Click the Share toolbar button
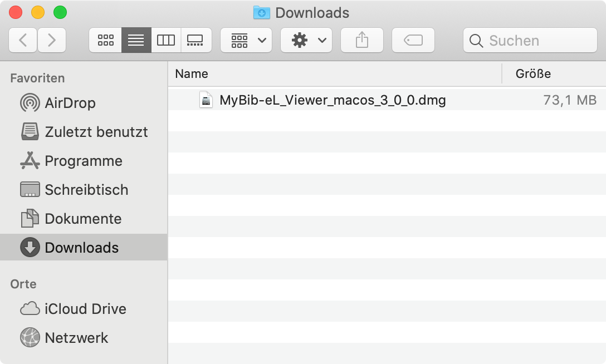 [361, 40]
